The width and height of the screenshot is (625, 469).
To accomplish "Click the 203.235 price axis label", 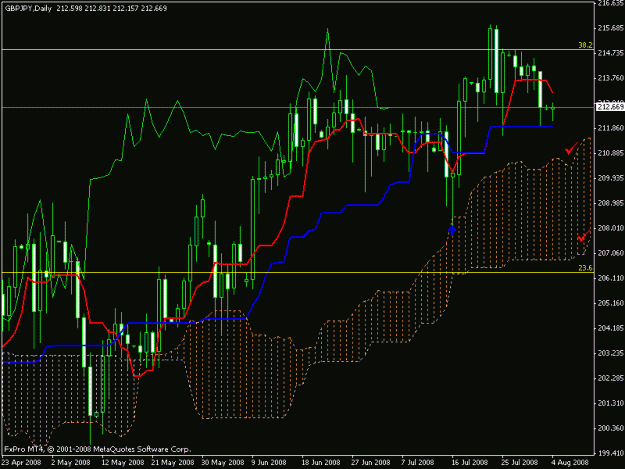I will coord(611,353).
